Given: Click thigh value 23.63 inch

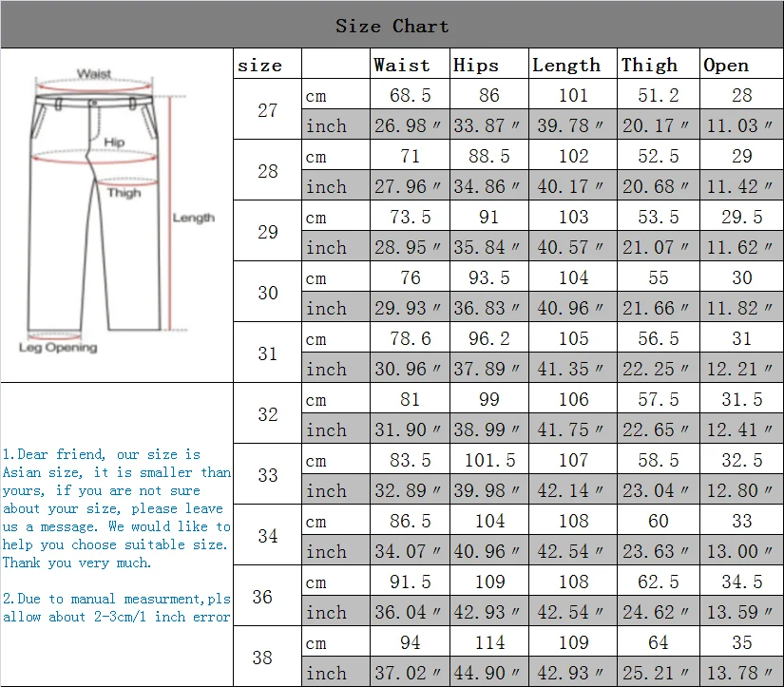Looking at the screenshot, I should 656,551.
